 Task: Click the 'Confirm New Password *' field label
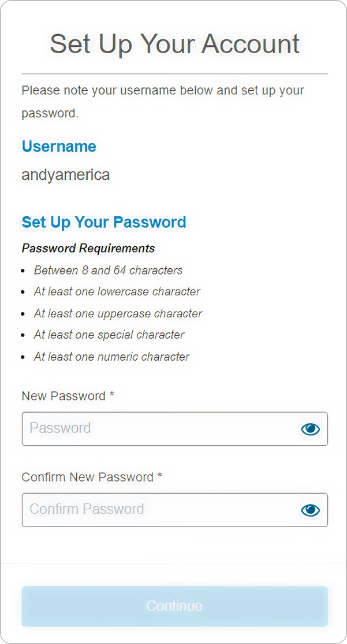coord(92,478)
